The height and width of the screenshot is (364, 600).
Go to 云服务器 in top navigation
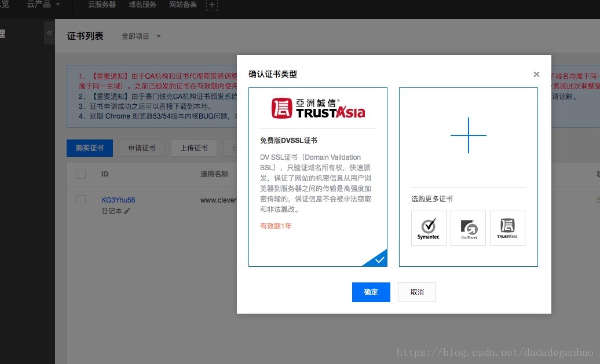coord(102,5)
